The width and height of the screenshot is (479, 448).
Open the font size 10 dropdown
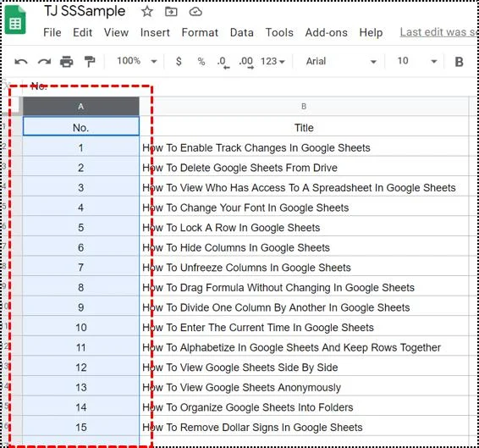(417, 61)
